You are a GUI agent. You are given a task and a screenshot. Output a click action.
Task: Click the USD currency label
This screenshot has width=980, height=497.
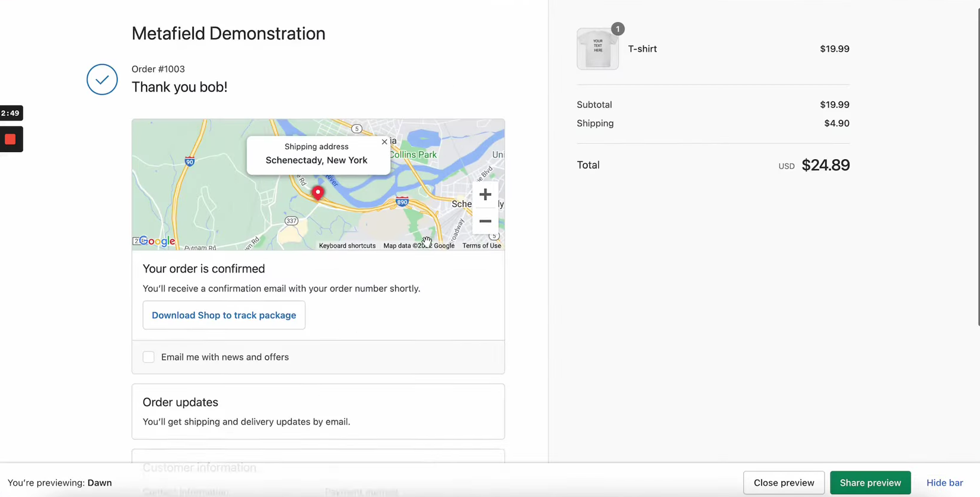(787, 166)
